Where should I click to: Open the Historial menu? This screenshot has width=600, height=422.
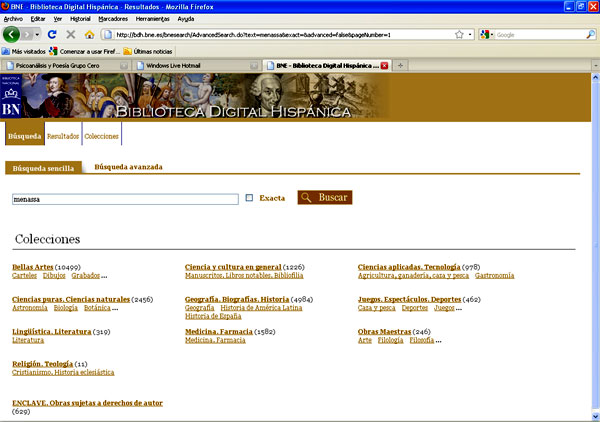(80, 19)
